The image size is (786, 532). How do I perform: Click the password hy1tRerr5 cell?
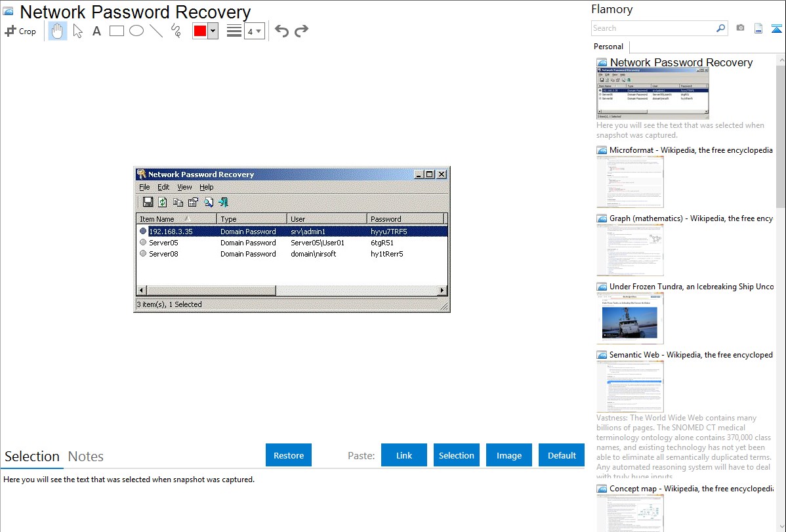click(x=387, y=254)
